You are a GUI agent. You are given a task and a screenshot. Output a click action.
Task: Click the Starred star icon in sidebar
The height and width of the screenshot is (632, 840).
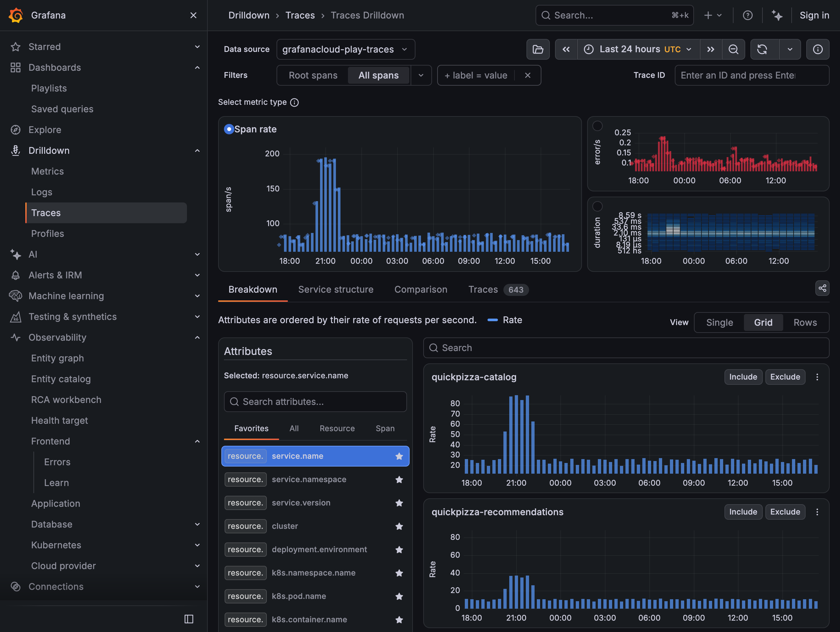tap(16, 47)
